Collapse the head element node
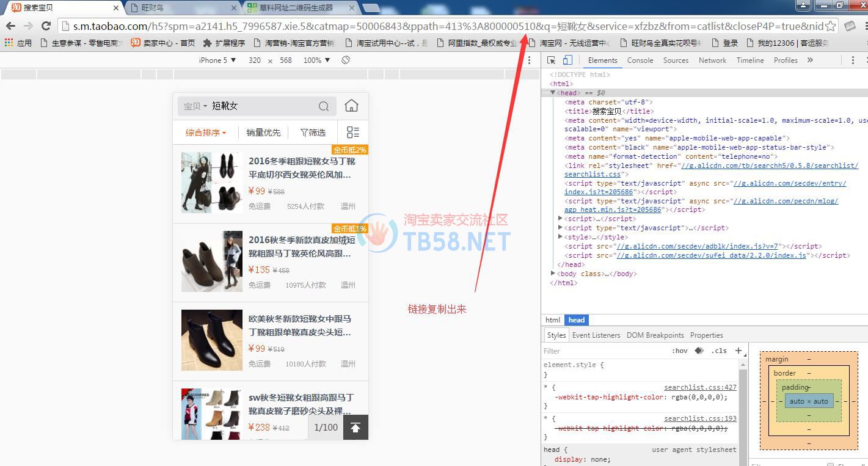The image size is (868, 466). pyautogui.click(x=553, y=93)
